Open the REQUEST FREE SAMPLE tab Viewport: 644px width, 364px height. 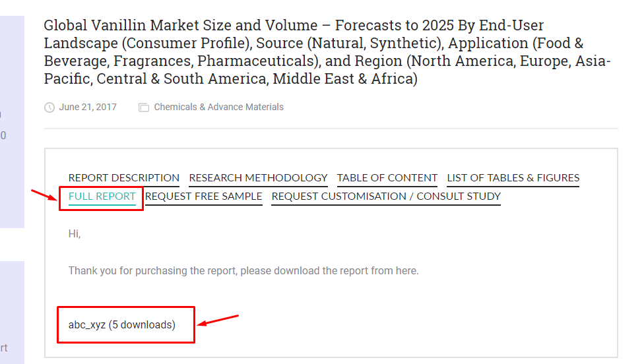(204, 197)
